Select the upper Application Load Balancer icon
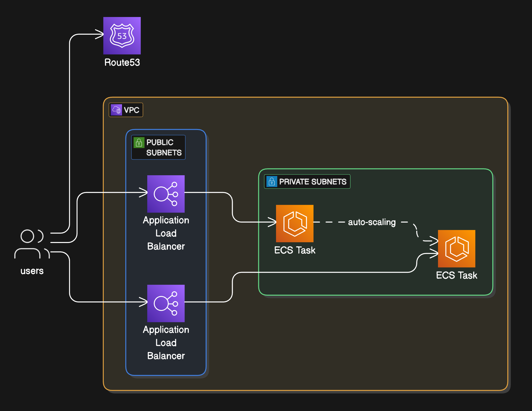Viewport: 532px width, 411px height. pos(166,194)
